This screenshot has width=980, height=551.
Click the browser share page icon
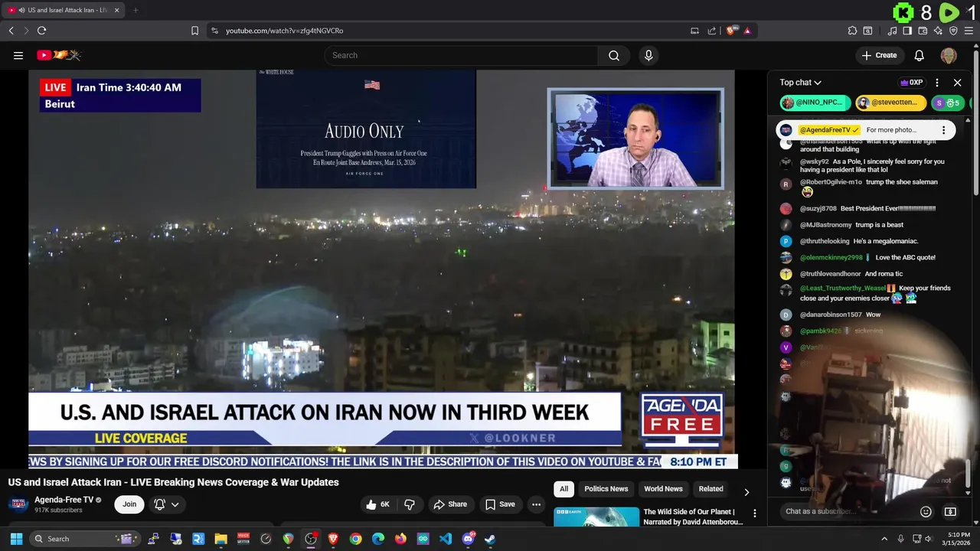712,31
